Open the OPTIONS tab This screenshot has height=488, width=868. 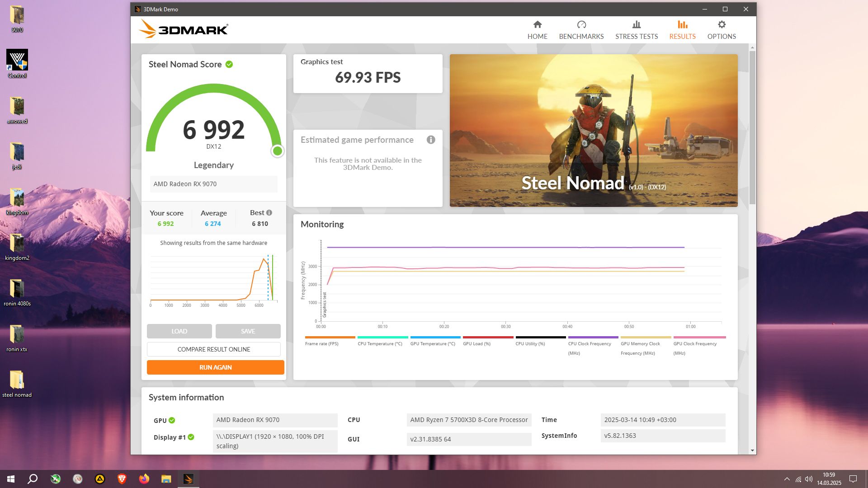(x=722, y=30)
